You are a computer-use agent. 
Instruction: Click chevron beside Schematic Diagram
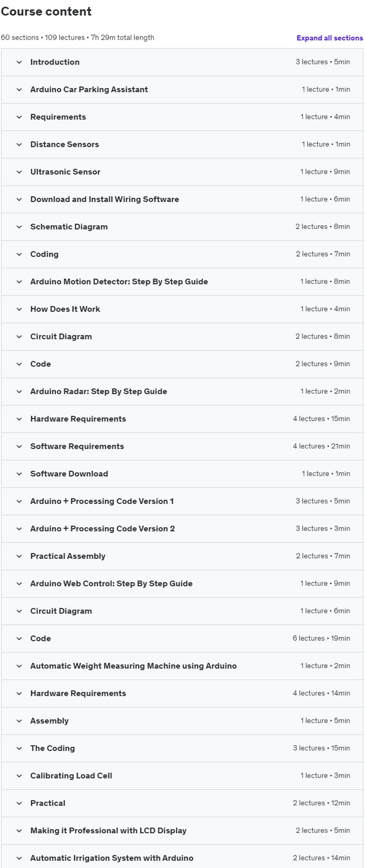19,227
